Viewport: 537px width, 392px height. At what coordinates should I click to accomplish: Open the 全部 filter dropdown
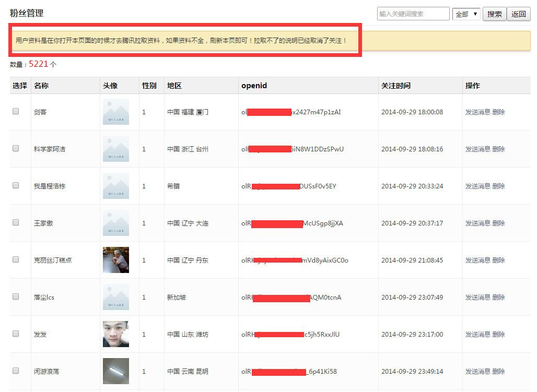466,14
